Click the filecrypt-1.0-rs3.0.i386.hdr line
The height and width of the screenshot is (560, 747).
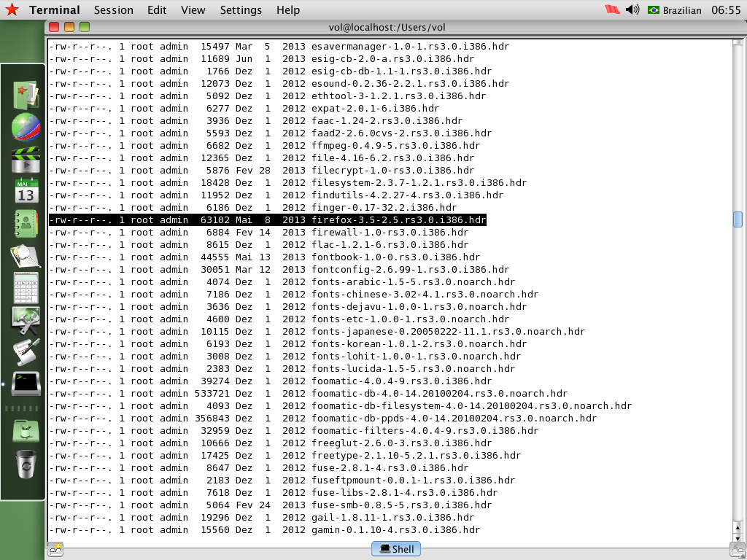[x=262, y=171]
